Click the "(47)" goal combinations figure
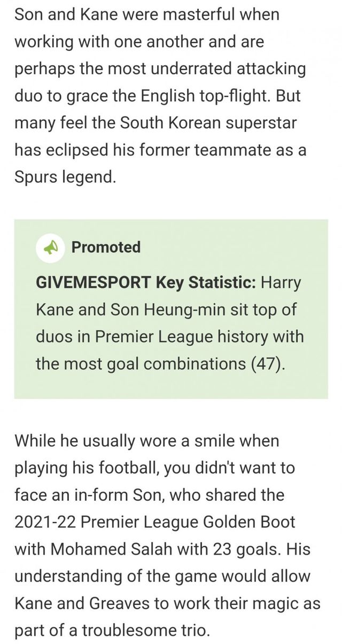Screen dimensions: 342x644 pos(267,364)
